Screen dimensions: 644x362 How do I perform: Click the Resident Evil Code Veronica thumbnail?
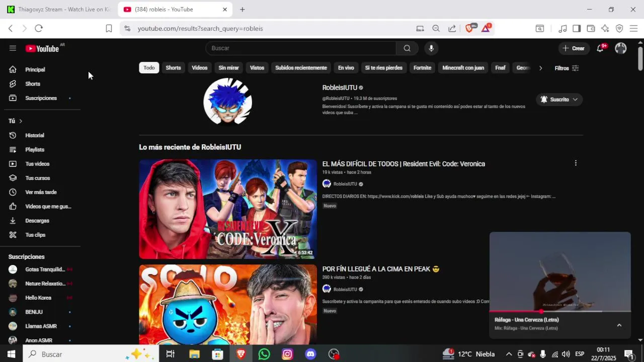[228, 209]
